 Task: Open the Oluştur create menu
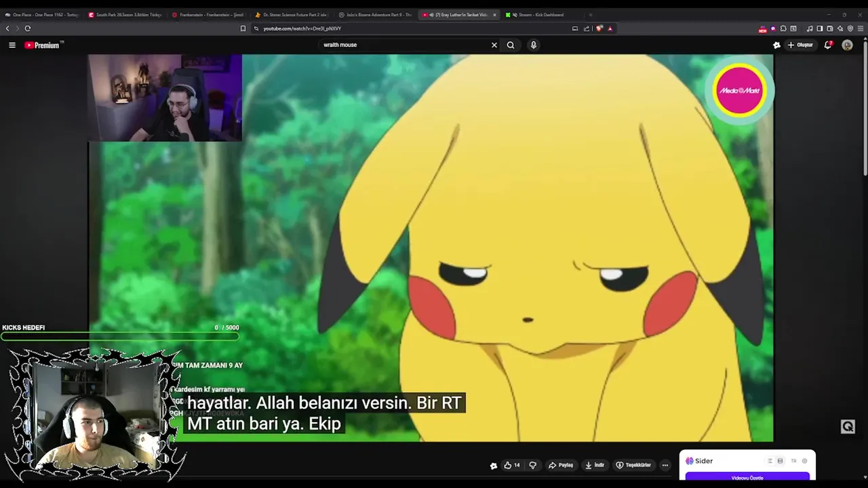tap(800, 45)
